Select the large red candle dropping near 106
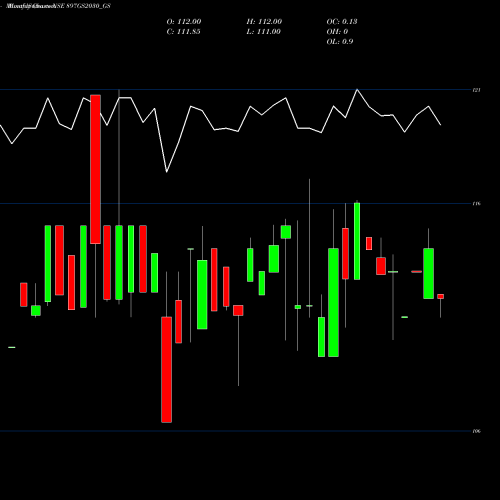 [x=167, y=370]
